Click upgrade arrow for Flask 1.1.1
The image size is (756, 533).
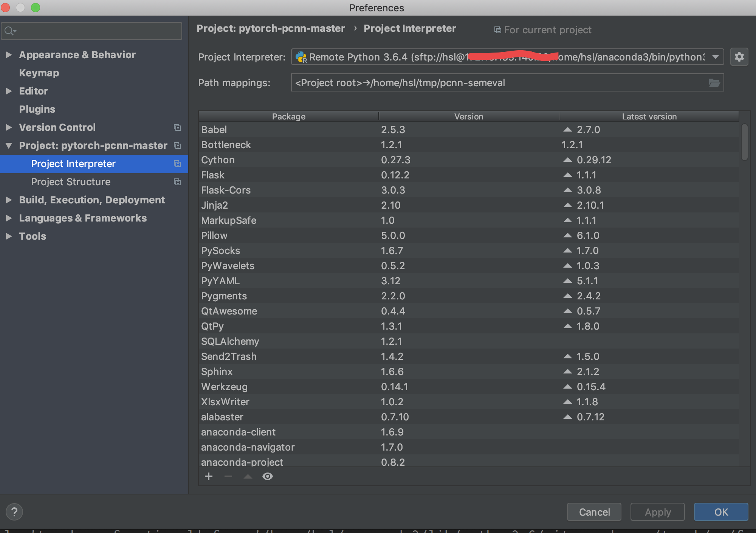(567, 175)
